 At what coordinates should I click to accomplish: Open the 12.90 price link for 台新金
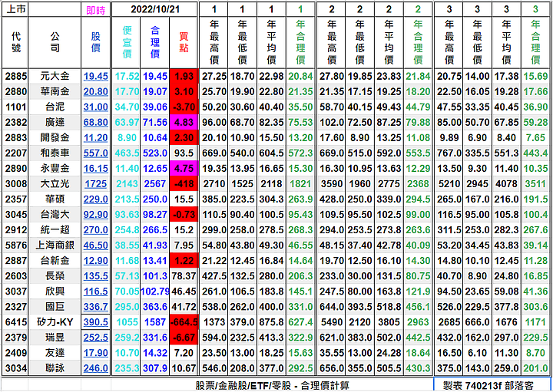pos(95,261)
